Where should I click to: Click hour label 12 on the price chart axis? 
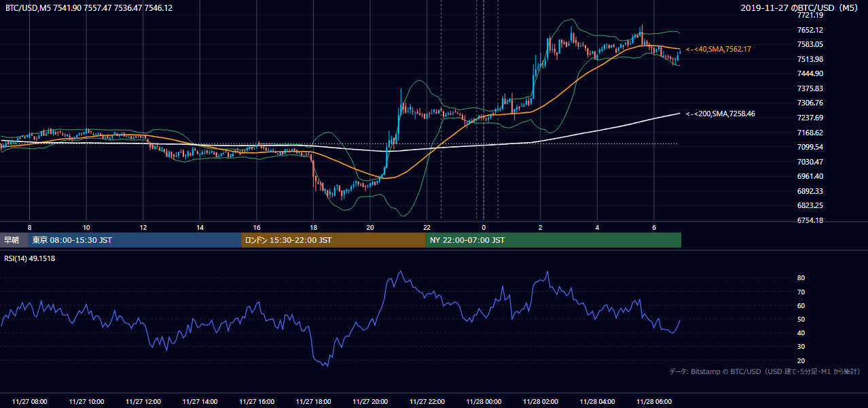pyautogui.click(x=143, y=227)
